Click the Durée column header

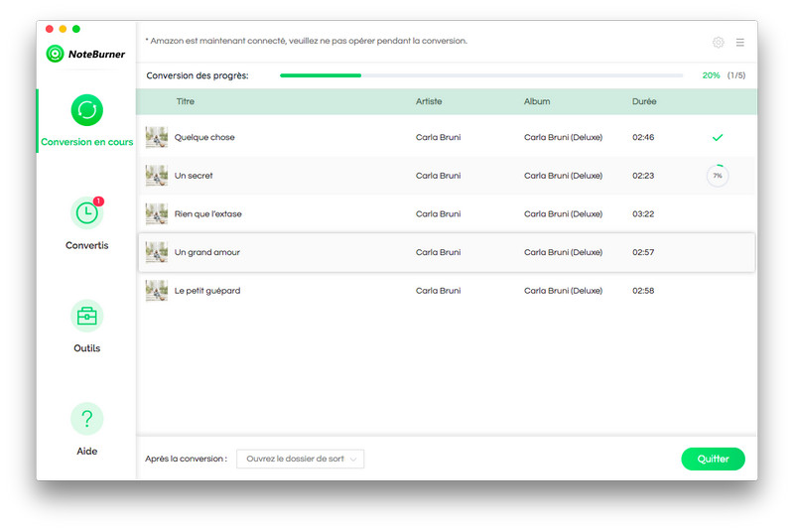click(x=644, y=101)
